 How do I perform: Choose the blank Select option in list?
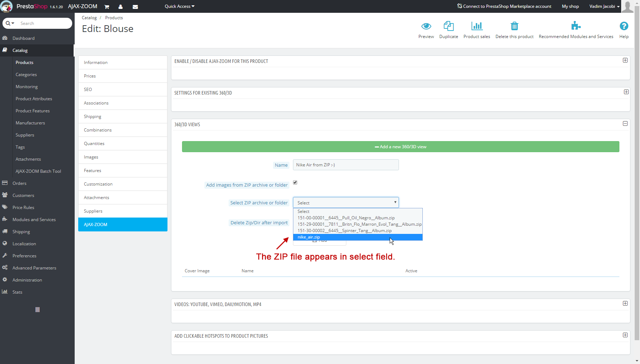pyautogui.click(x=358, y=212)
